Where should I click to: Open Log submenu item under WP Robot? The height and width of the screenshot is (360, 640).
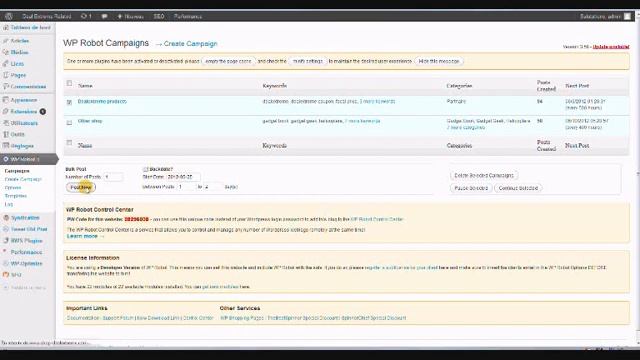[9, 204]
